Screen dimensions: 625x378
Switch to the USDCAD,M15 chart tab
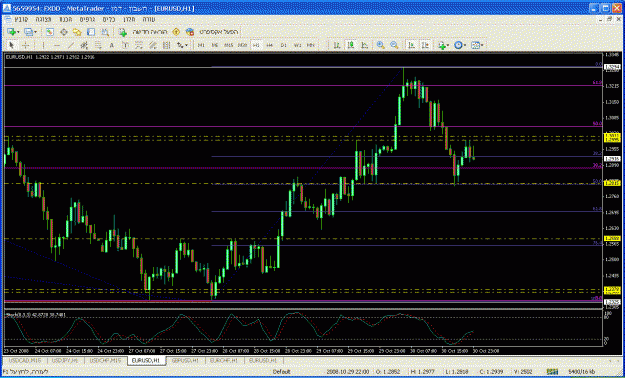tap(25, 360)
